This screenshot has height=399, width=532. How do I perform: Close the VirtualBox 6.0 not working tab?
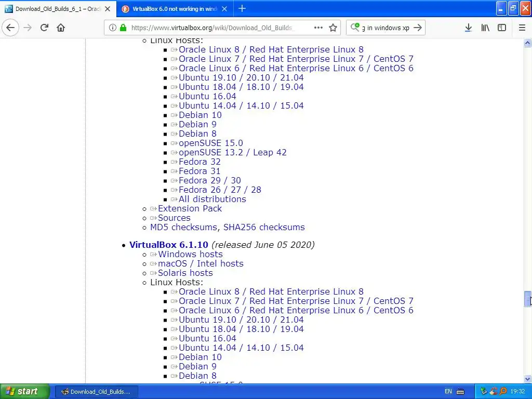[224, 9]
